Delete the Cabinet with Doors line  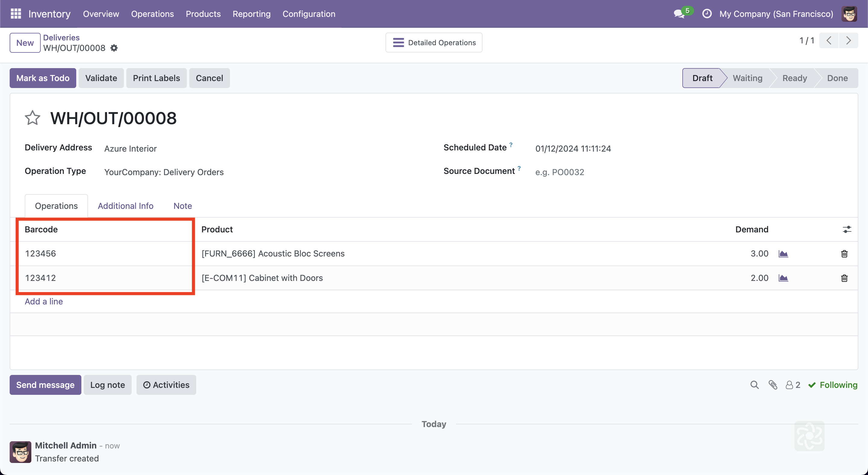pos(844,278)
